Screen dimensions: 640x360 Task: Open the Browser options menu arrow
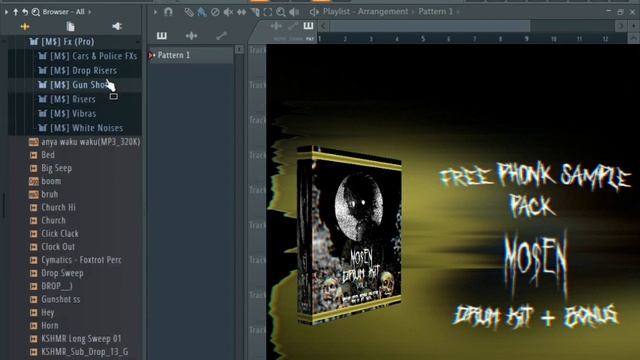(6, 12)
